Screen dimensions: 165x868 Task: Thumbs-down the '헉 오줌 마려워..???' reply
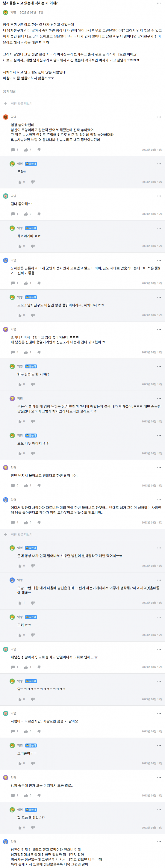pos(33,828)
